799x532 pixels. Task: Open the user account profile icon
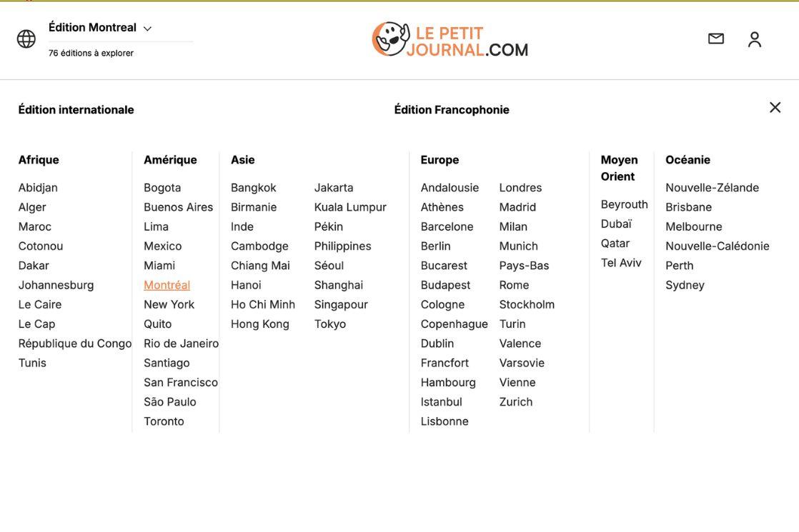[755, 39]
